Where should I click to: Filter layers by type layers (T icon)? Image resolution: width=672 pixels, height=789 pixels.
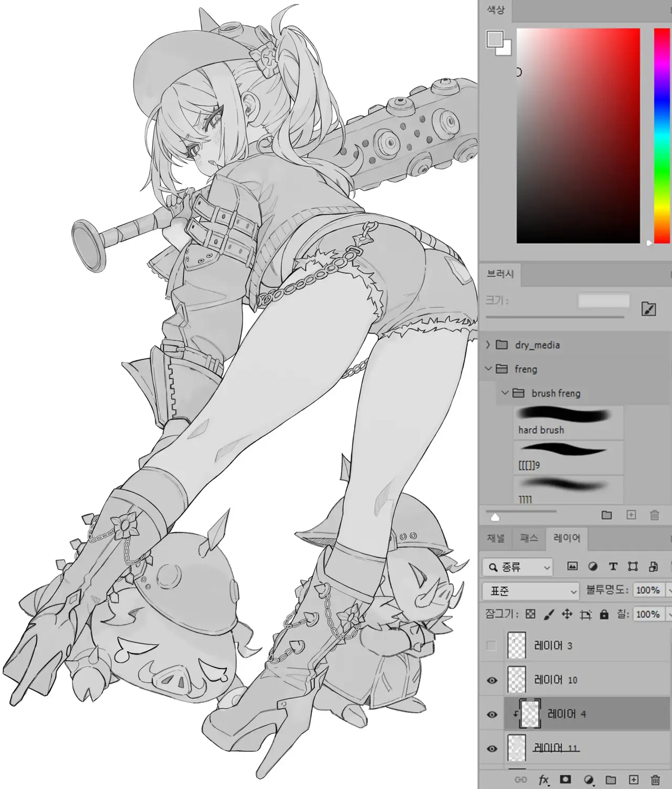coord(613,566)
